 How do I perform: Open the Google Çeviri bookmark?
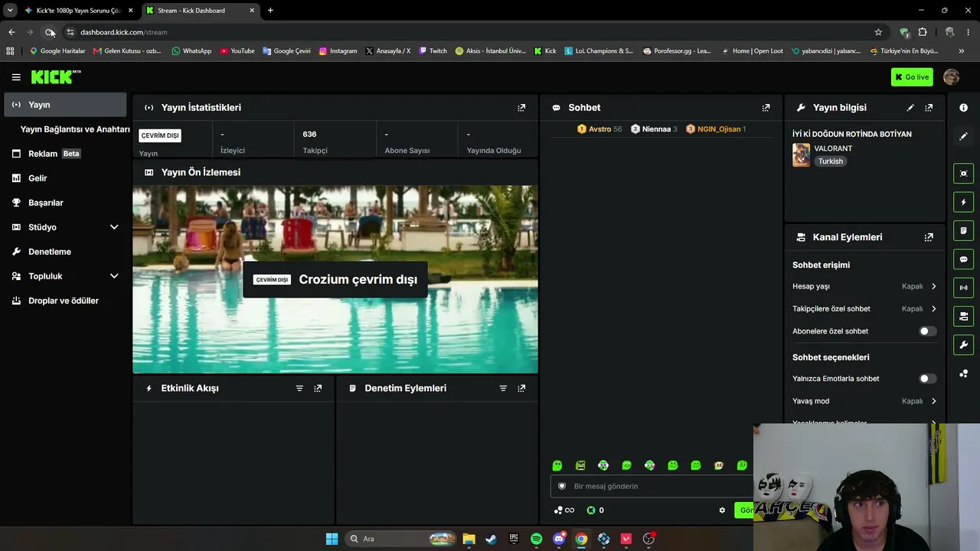(286, 51)
